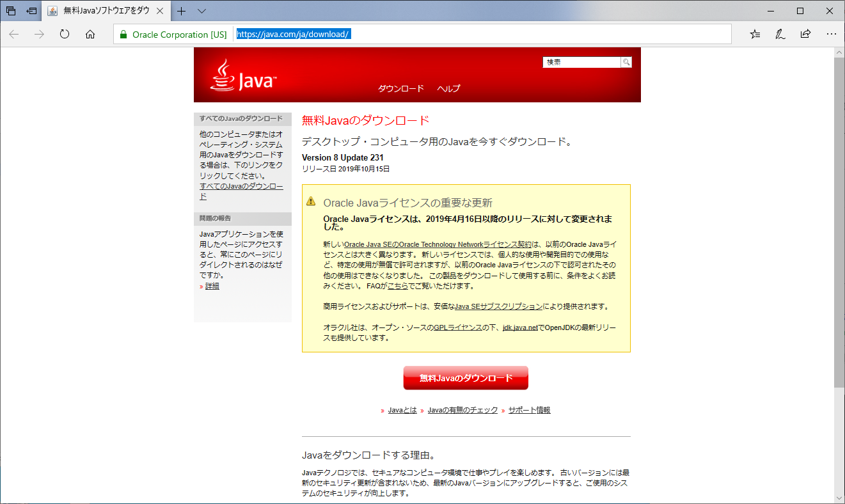Click the Version 8 Update 231 text

click(343, 158)
